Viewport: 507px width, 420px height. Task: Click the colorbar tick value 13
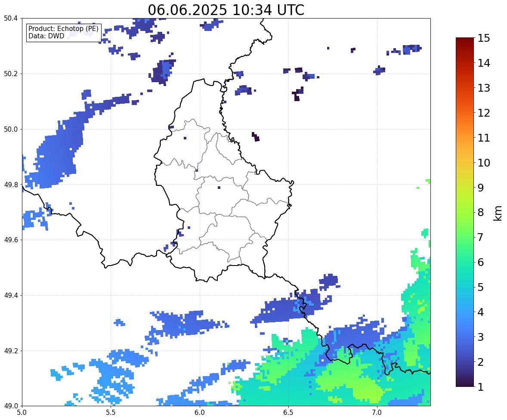point(484,88)
